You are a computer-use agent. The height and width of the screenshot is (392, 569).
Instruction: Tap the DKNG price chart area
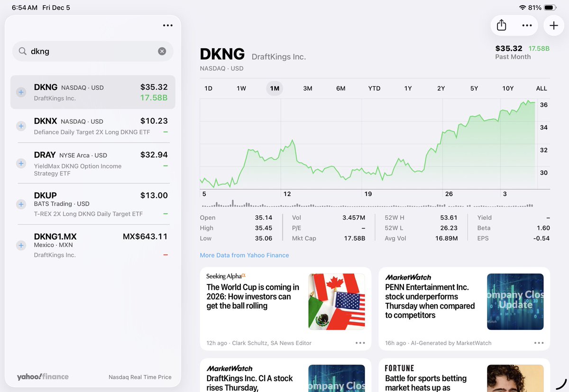(x=368, y=144)
